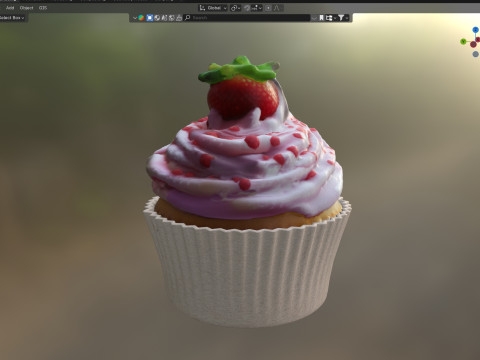Screen dimensions: 480x360
Task: Open the proportional editing falloff curve
Action: [x=277, y=8]
